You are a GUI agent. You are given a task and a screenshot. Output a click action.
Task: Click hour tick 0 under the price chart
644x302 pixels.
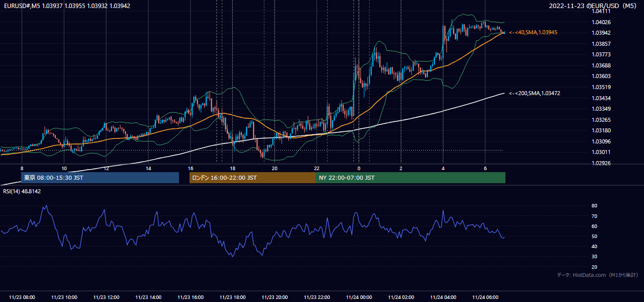359,168
